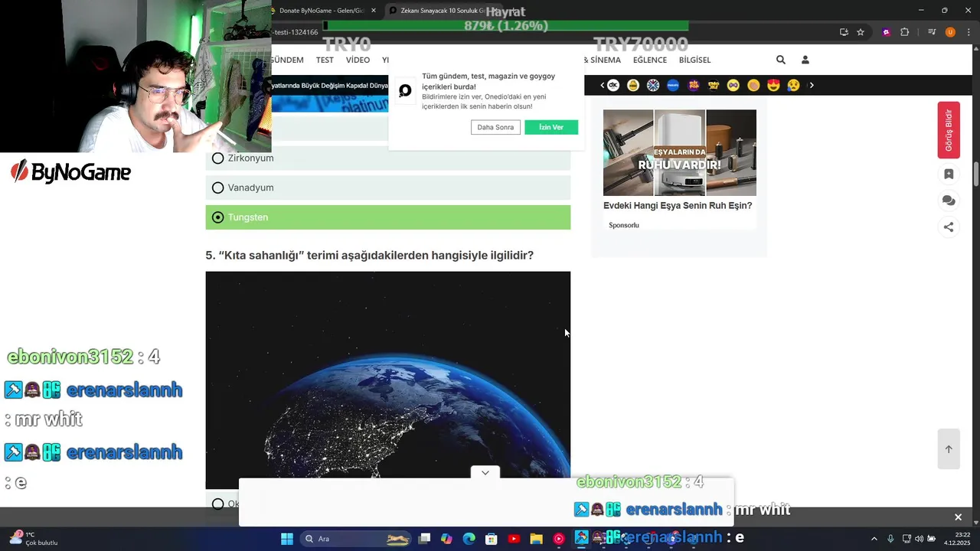Close the bottom ad with X button
This screenshot has height=551, width=980.
click(958, 517)
